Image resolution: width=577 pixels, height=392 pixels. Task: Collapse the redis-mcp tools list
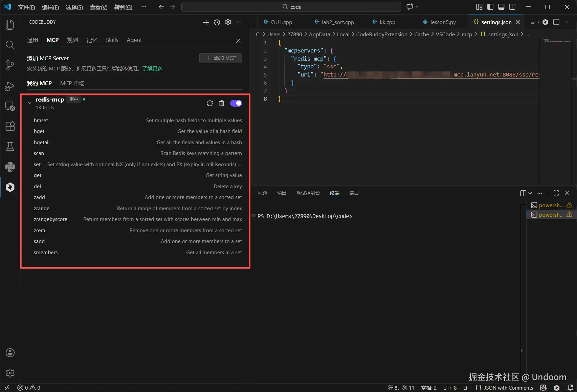pos(30,103)
